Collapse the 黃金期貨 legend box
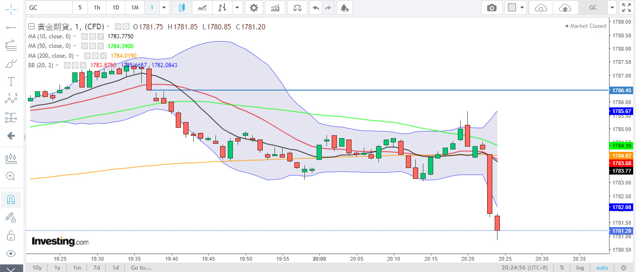This screenshot has height=272, width=644. pyautogui.click(x=31, y=26)
